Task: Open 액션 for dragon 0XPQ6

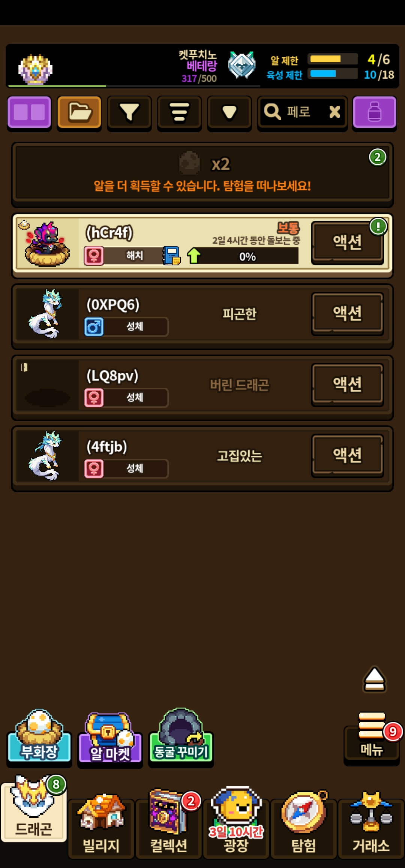Action: tap(347, 313)
